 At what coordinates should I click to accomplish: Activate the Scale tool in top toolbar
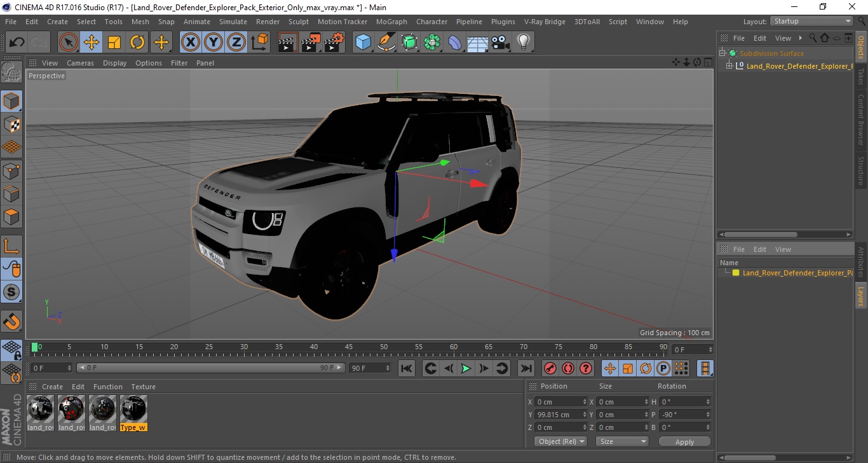[x=114, y=43]
